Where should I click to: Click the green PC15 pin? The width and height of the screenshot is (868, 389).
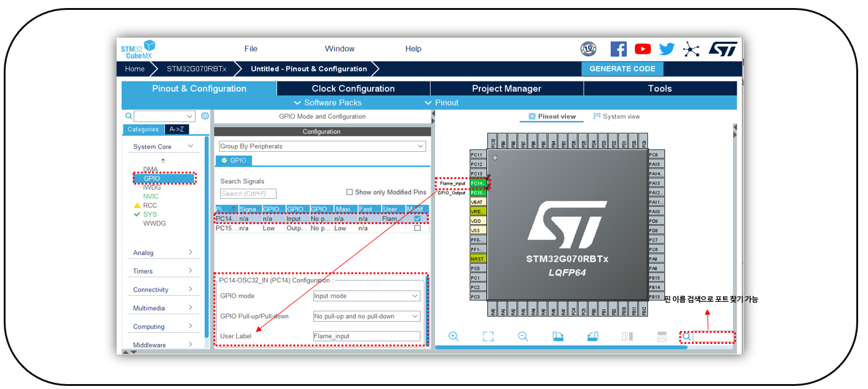(477, 193)
